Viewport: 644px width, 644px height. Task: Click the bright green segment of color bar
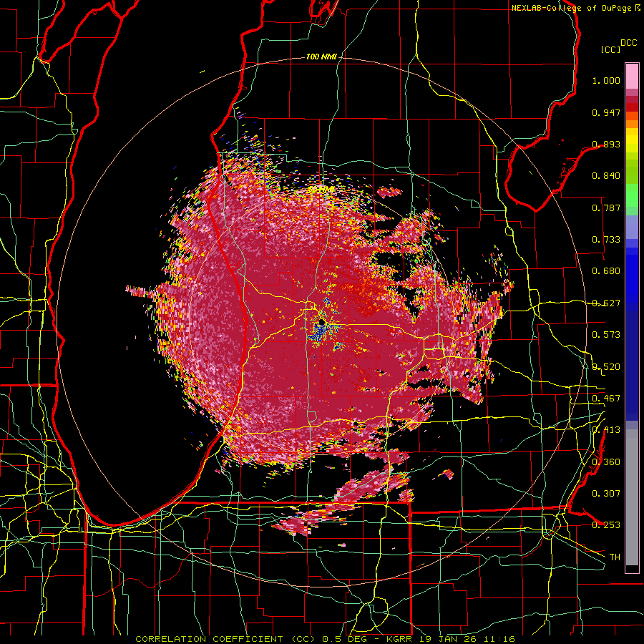click(x=632, y=195)
